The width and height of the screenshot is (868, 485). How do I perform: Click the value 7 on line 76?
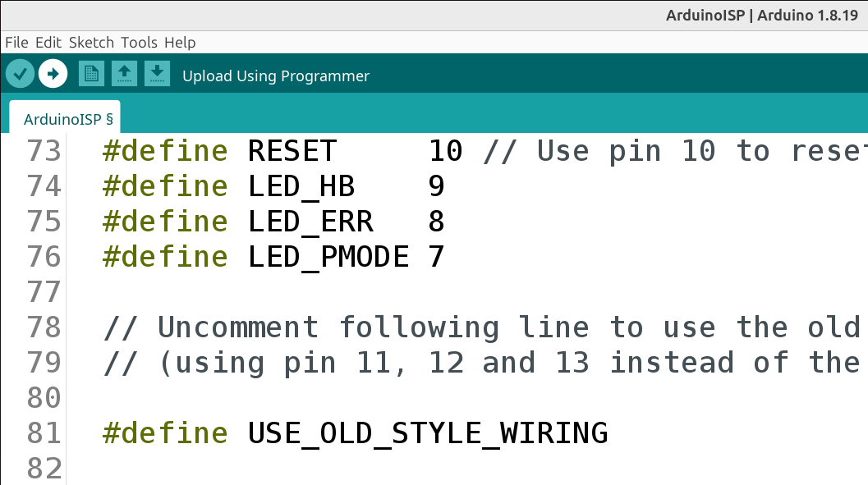pyautogui.click(x=436, y=257)
